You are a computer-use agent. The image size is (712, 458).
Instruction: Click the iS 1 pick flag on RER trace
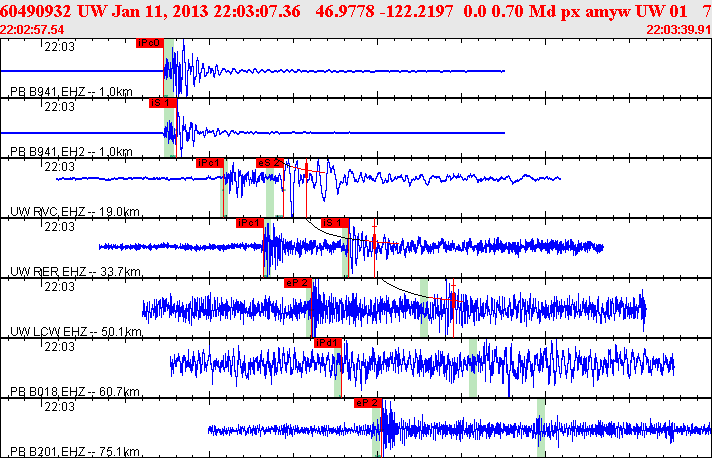pos(335,223)
